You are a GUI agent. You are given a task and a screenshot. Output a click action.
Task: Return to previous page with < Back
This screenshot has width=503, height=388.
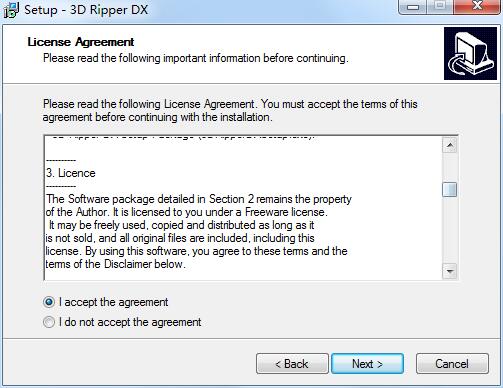[292, 364]
